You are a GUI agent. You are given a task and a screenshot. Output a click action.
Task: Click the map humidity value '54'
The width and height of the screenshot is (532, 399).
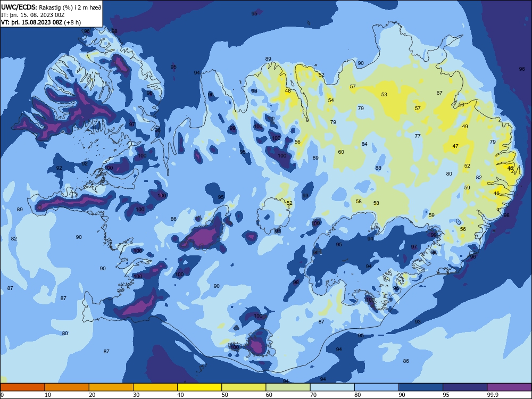click(331, 100)
